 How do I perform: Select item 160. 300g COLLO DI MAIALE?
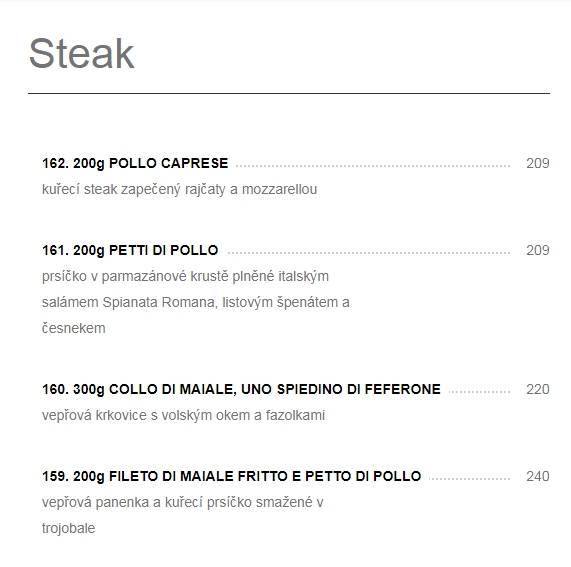[x=241, y=389]
